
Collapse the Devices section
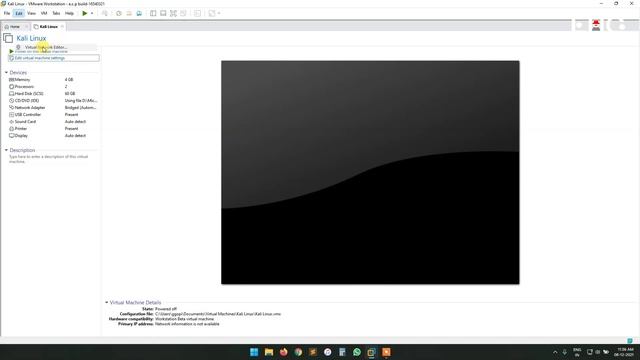pos(6,72)
